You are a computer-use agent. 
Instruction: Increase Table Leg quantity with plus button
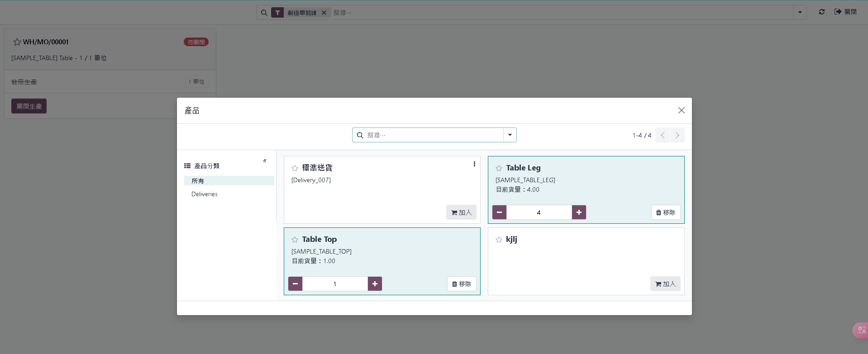(x=579, y=212)
